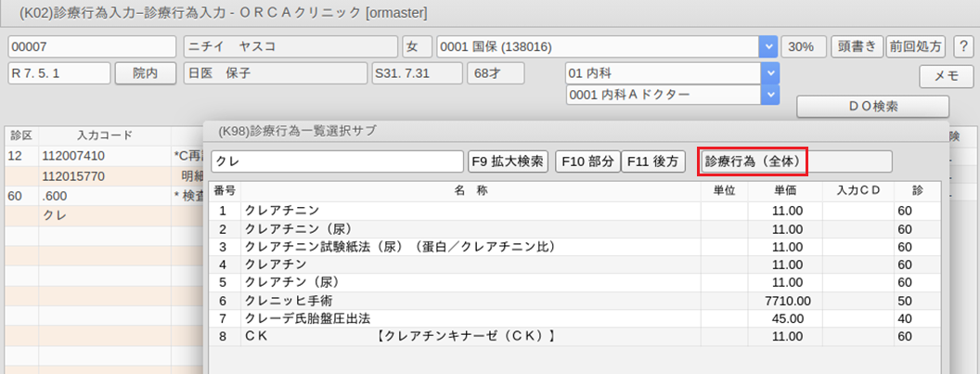Click the 院内 button

145,73
